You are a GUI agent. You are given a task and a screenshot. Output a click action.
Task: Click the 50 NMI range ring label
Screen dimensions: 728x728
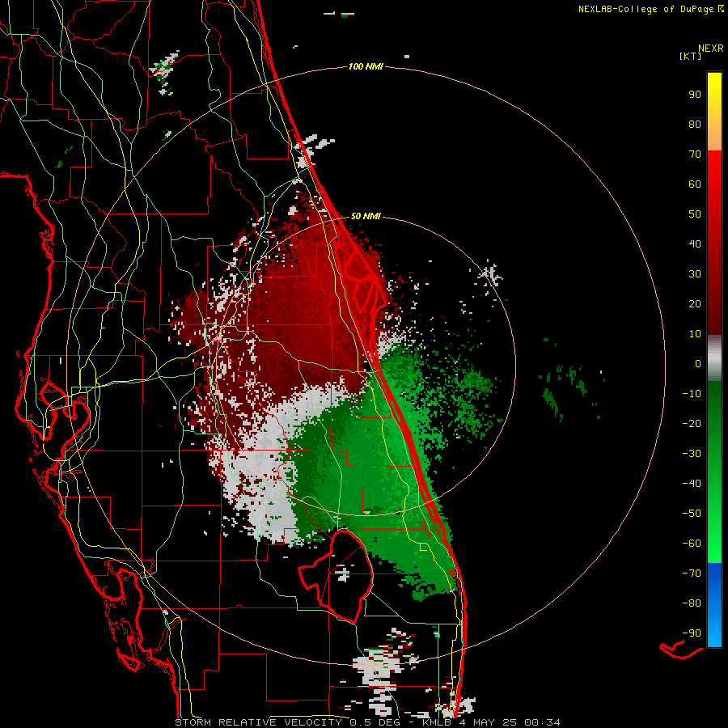[366, 216]
